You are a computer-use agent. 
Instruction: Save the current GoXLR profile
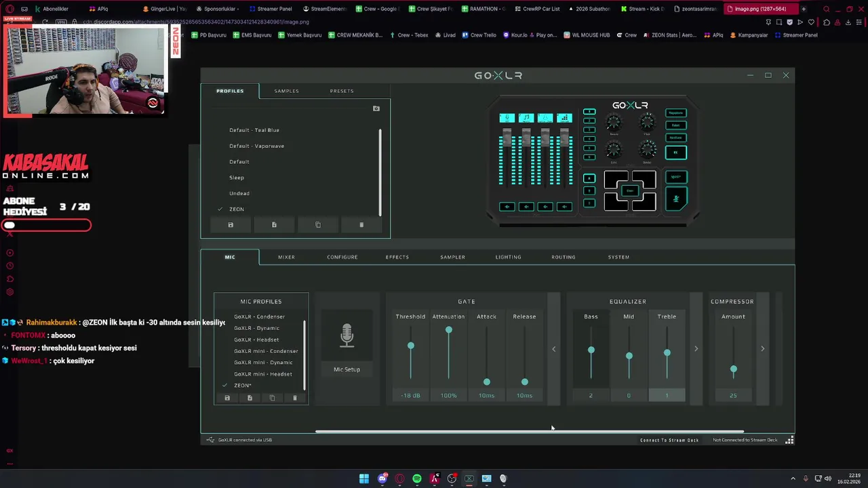coord(231,225)
